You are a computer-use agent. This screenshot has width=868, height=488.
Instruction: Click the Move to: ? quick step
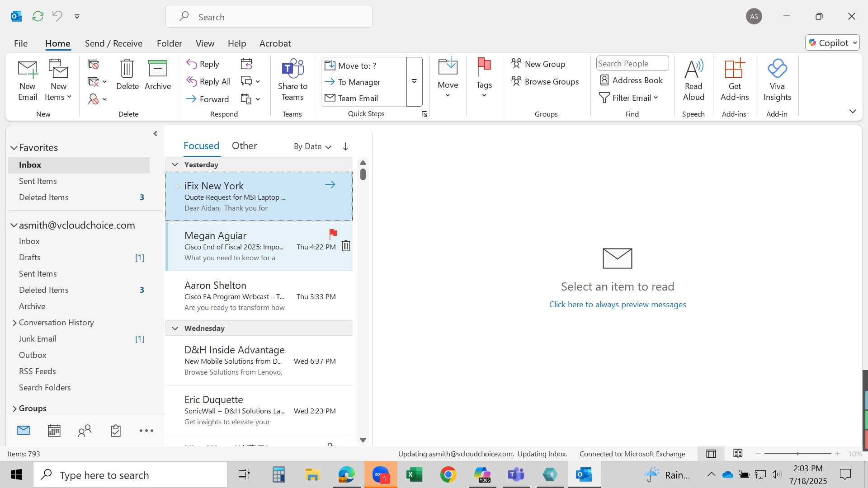tap(350, 66)
